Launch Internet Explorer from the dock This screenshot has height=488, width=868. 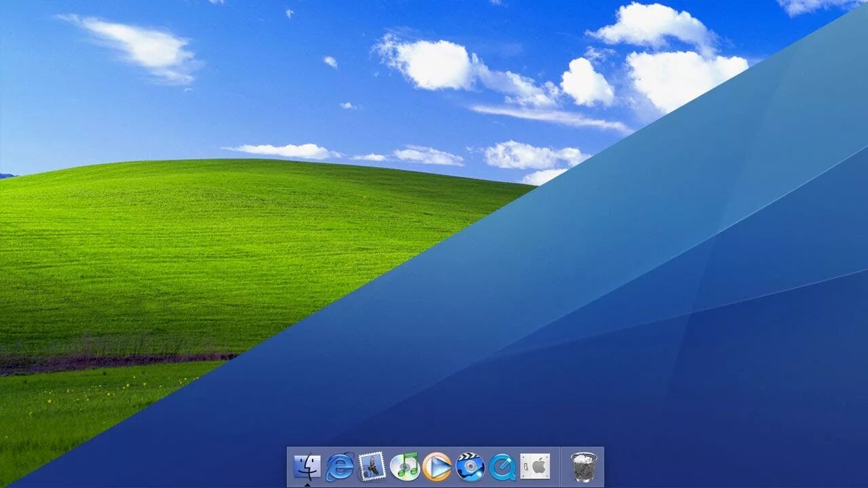pos(340,466)
